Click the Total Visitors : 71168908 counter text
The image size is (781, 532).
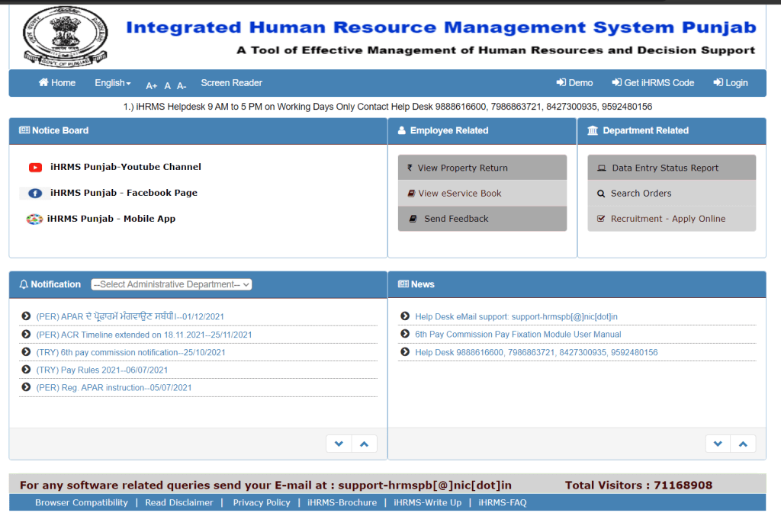pos(638,486)
